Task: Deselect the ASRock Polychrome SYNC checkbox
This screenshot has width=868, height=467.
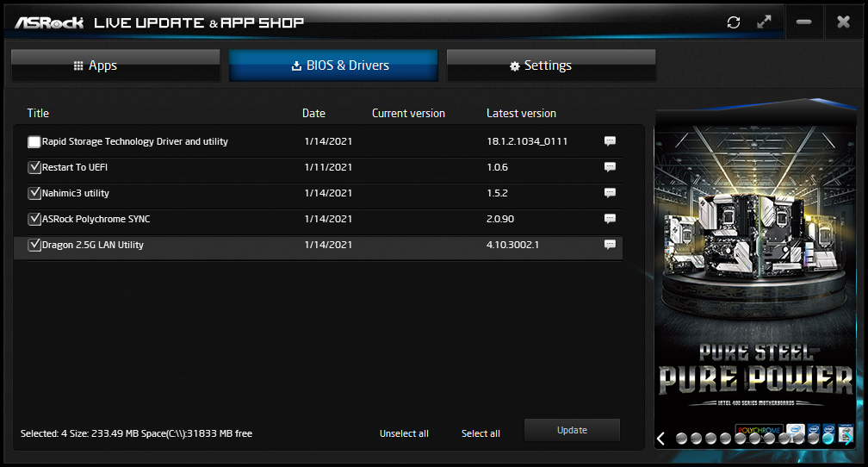Action: click(34, 219)
